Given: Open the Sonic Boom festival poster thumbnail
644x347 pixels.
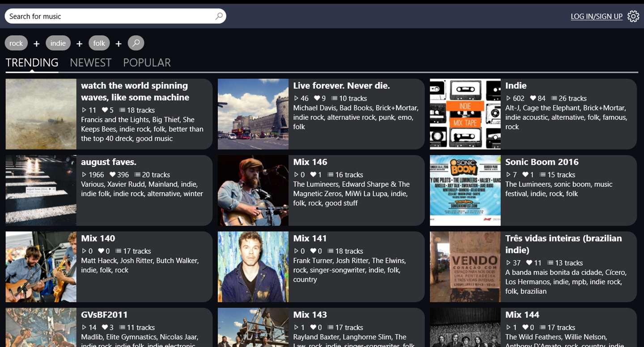Looking at the screenshot, I should tap(465, 190).
